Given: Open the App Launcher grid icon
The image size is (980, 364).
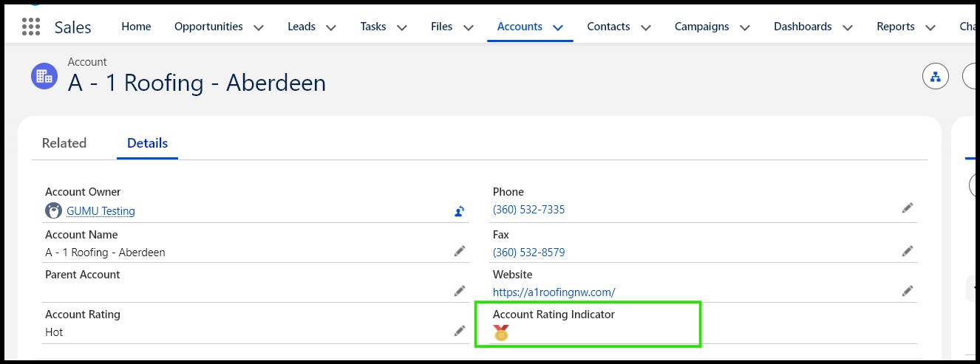Looking at the screenshot, I should 31,27.
